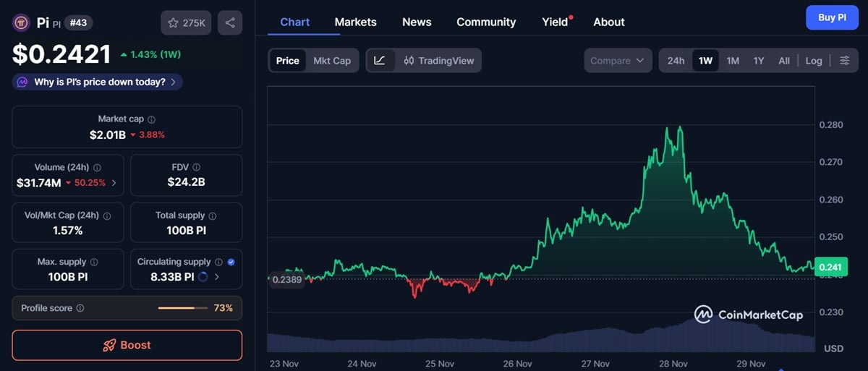Open chart settings sliders icon
868x371 pixels.
click(844, 61)
